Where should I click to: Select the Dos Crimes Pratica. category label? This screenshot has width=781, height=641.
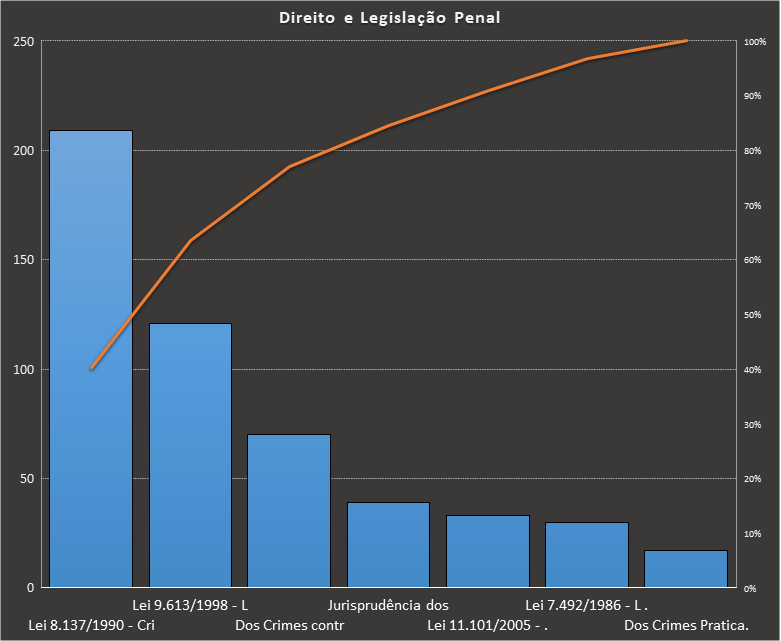coord(686,626)
